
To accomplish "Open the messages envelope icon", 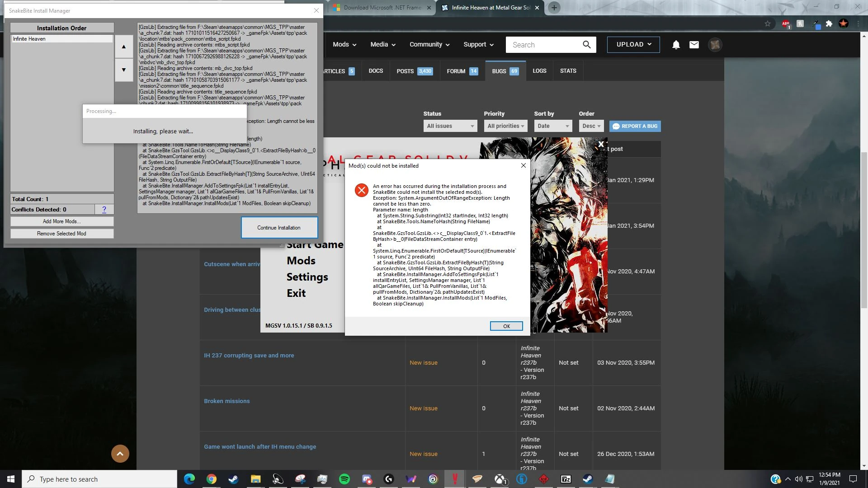I will pos(694,45).
